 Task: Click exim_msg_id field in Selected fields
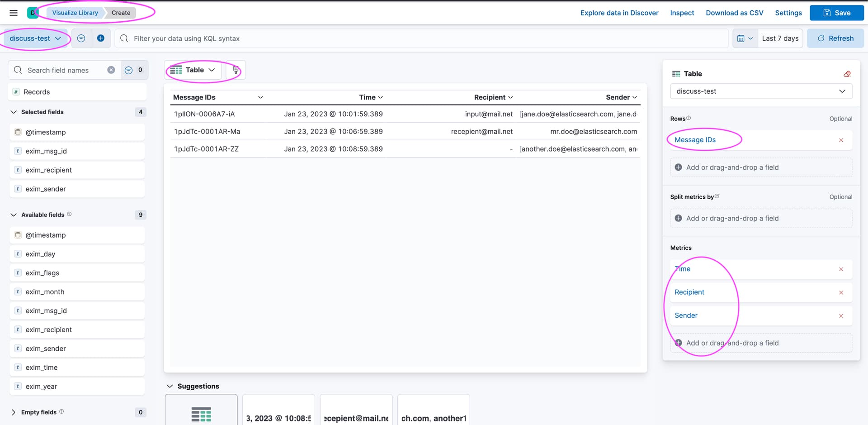(77, 151)
